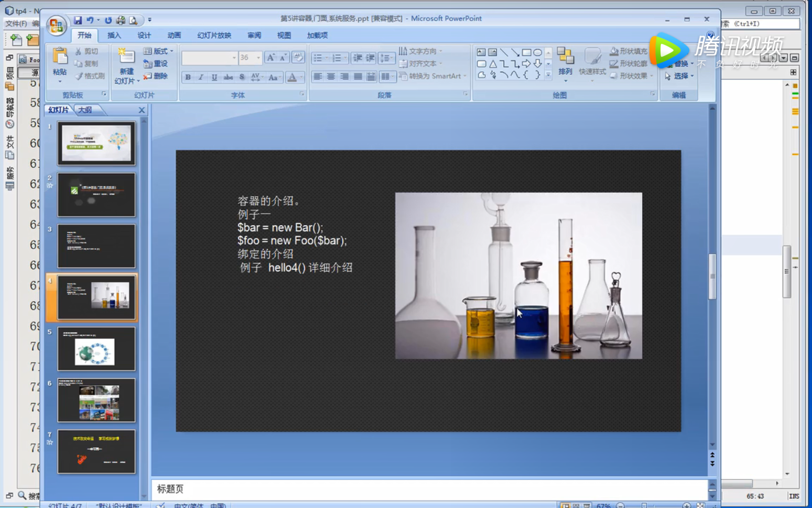812x508 pixels.
Task: Open the Add-ins (加载项) ribbon tab
Action: click(x=318, y=35)
